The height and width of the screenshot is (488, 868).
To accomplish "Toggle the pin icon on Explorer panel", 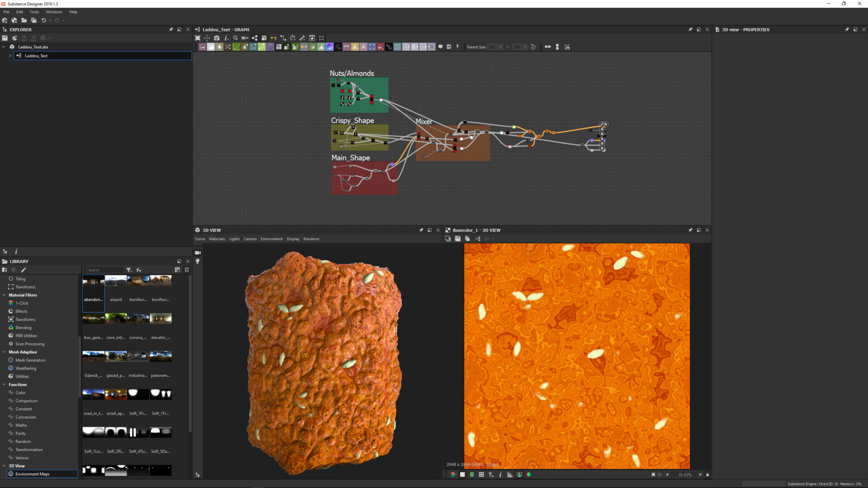I will point(171,29).
